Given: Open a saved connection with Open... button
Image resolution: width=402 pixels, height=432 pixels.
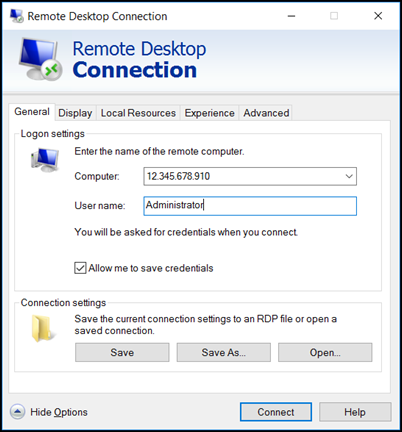Looking at the screenshot, I should click(325, 352).
